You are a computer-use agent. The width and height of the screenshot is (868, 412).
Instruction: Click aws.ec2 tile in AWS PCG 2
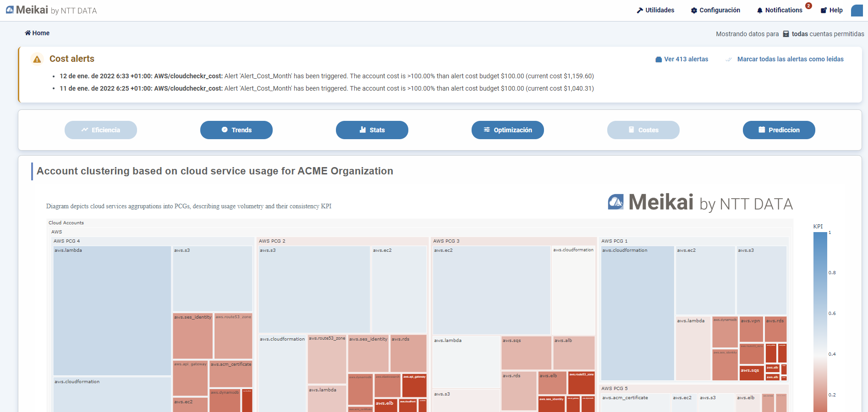399,289
